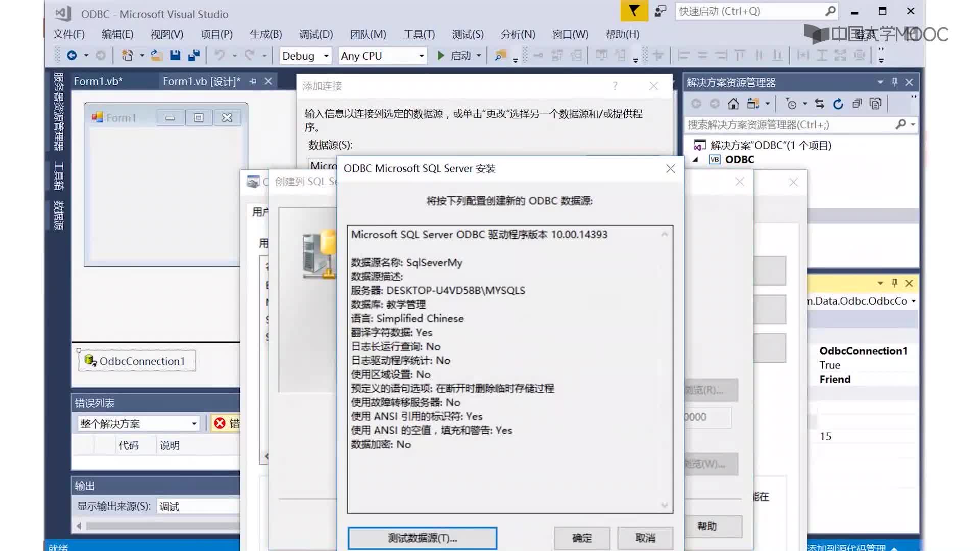Open the Help (帮助) menu

[x=622, y=34]
